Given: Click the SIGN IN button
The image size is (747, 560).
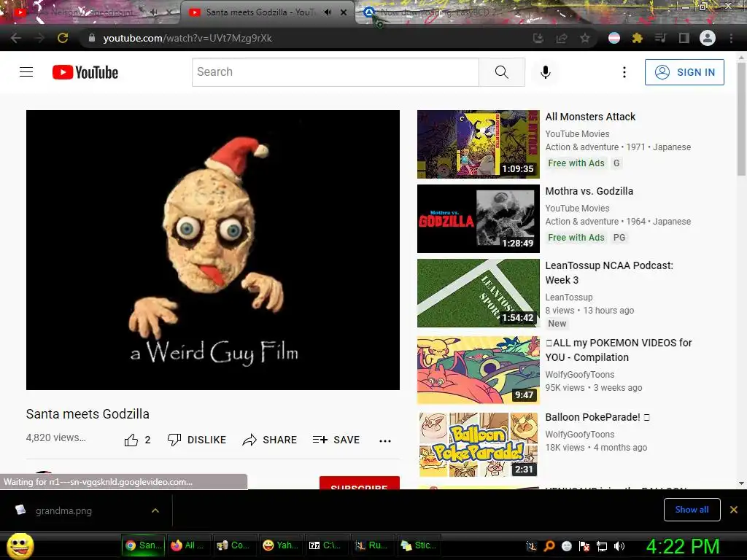Looking at the screenshot, I should [x=684, y=72].
